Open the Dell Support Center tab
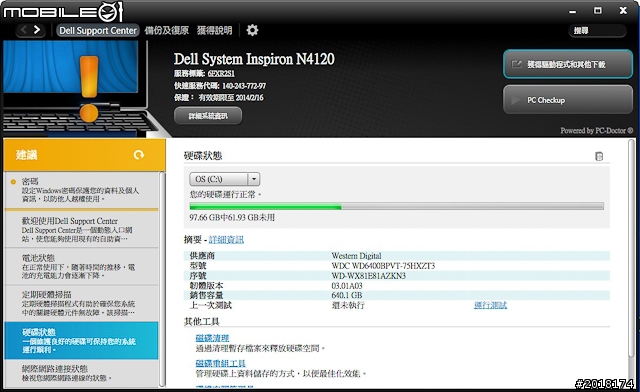 click(x=98, y=31)
